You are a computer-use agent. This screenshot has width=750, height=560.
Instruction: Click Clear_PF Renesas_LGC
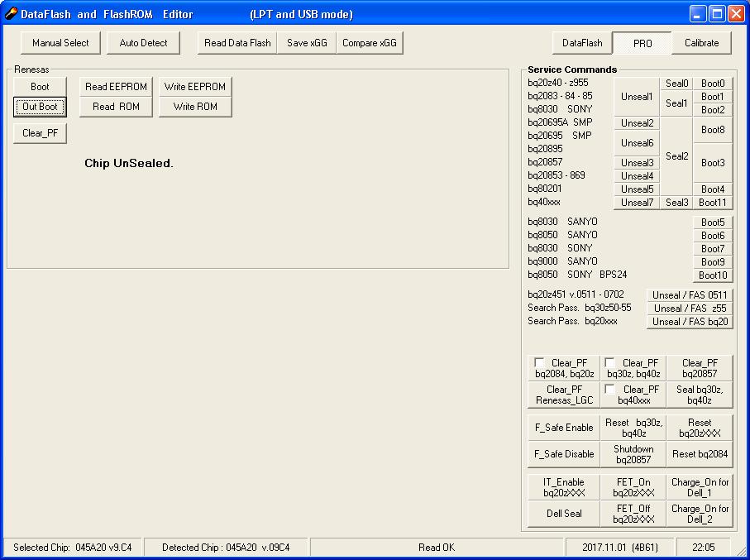[564, 395]
